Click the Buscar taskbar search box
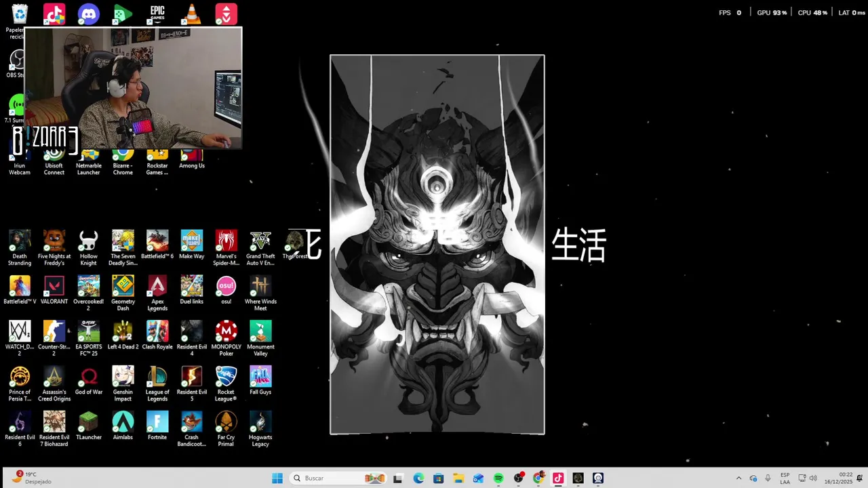 (x=338, y=479)
